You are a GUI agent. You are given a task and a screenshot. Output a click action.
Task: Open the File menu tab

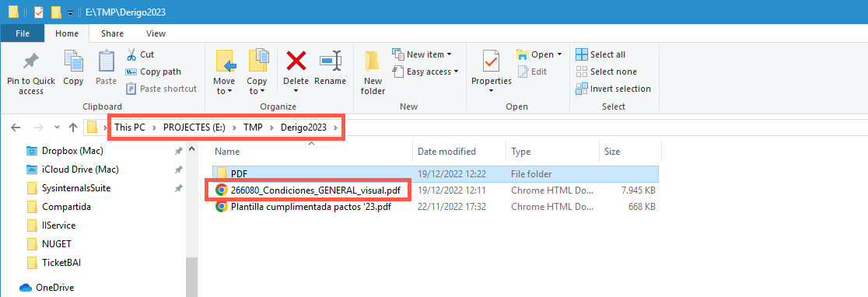[23, 33]
